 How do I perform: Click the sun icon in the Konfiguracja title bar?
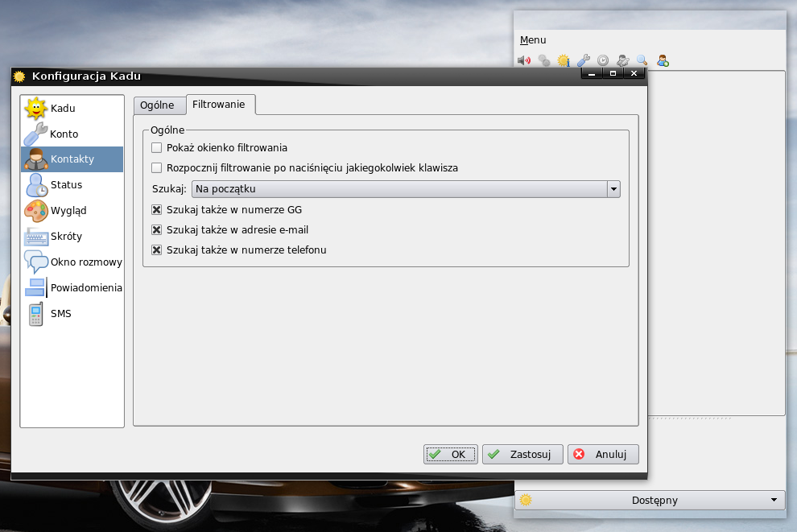tap(19, 76)
